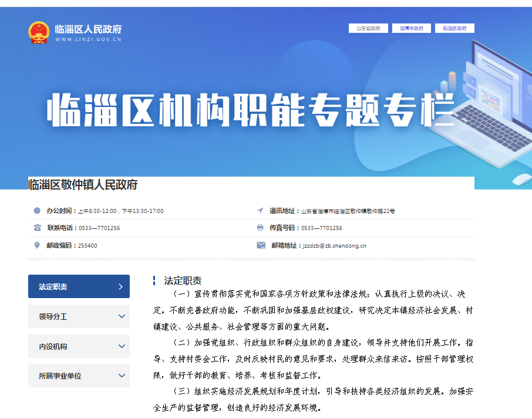Screen dimensions: 532x419
Task: Open the 山东省政府 link
Action: (368, 28)
